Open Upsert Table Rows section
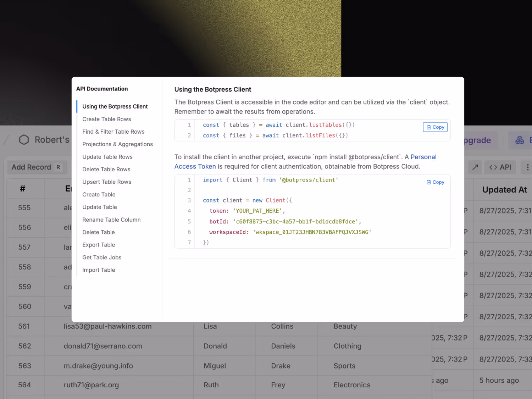Image resolution: width=532 pixels, height=399 pixels. 107,182
